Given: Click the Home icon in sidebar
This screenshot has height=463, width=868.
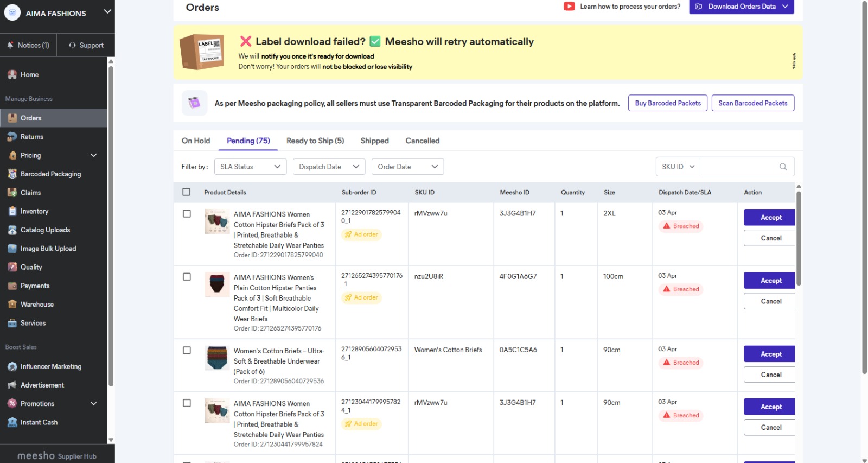Looking at the screenshot, I should [12, 75].
